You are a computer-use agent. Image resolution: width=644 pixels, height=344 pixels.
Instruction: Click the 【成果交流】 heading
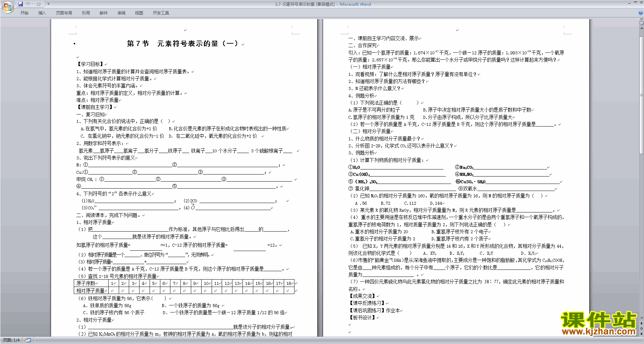362,296
